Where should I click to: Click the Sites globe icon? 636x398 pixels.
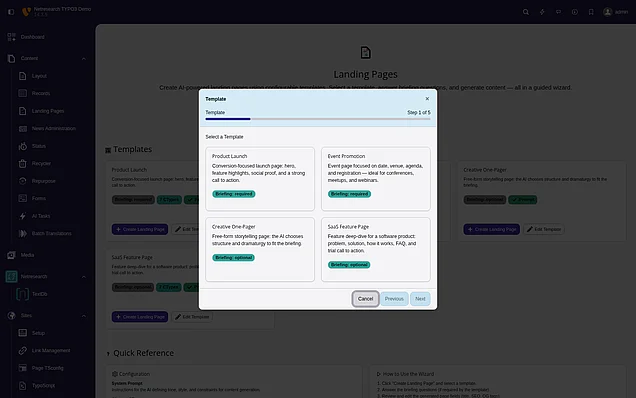click(x=11, y=315)
